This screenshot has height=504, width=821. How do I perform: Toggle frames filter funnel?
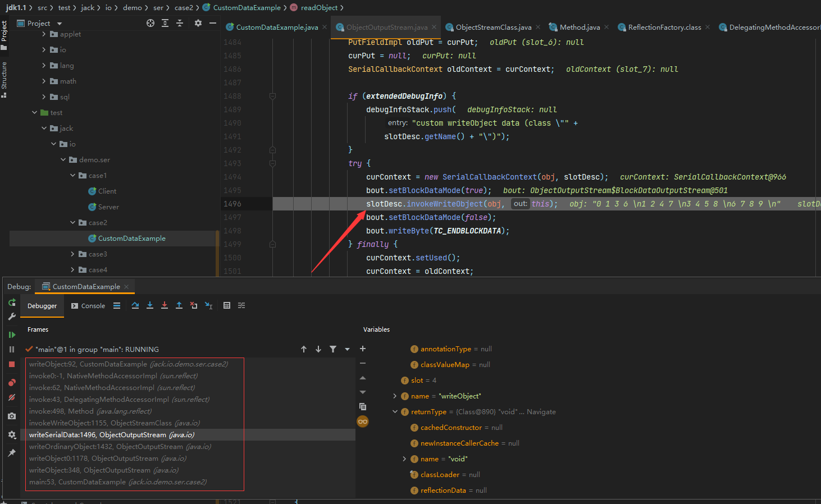[x=333, y=349]
